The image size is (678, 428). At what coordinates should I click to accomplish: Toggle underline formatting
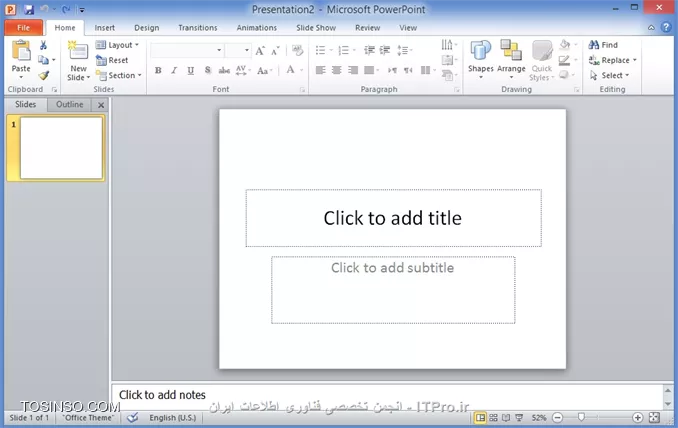[x=190, y=70]
